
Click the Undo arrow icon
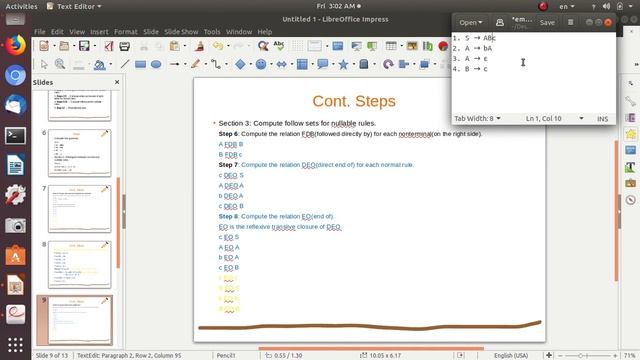pyautogui.click(x=218, y=46)
